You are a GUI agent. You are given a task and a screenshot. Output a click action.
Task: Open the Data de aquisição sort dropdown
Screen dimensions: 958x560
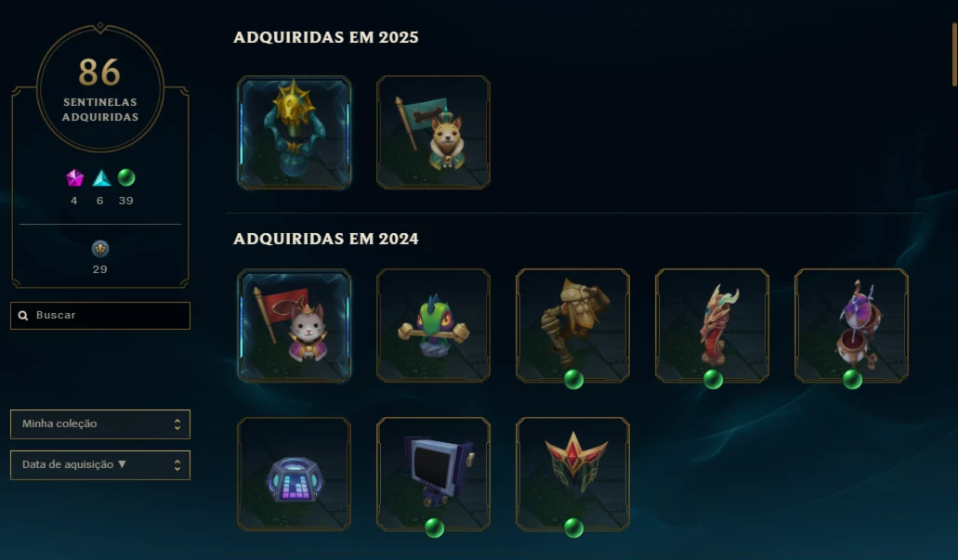point(100,465)
